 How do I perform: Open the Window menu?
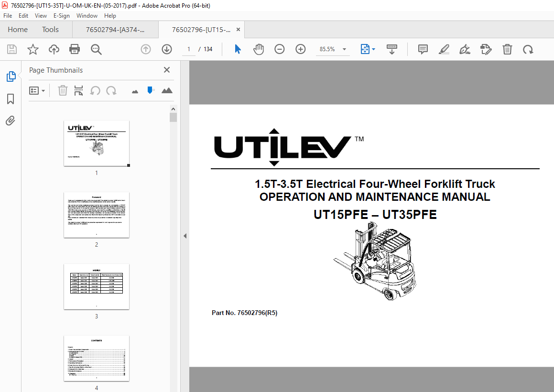point(87,16)
